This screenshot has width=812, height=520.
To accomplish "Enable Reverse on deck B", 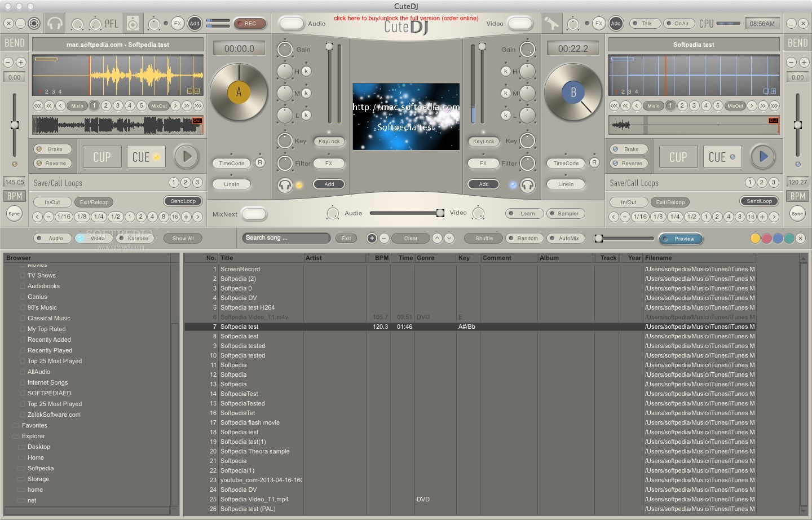I will (629, 164).
